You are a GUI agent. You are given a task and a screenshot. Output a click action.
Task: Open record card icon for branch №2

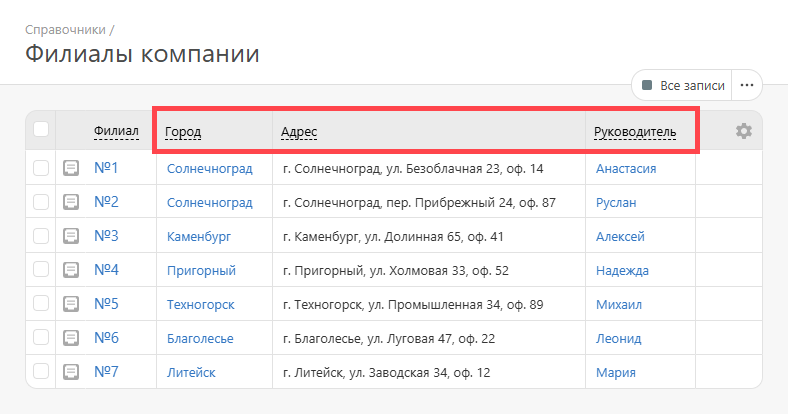71,202
